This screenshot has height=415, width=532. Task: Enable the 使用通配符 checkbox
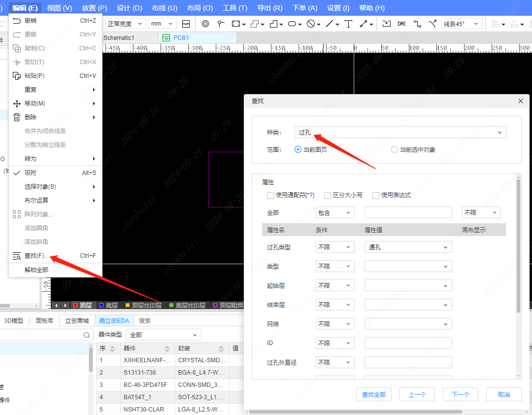pyautogui.click(x=270, y=195)
